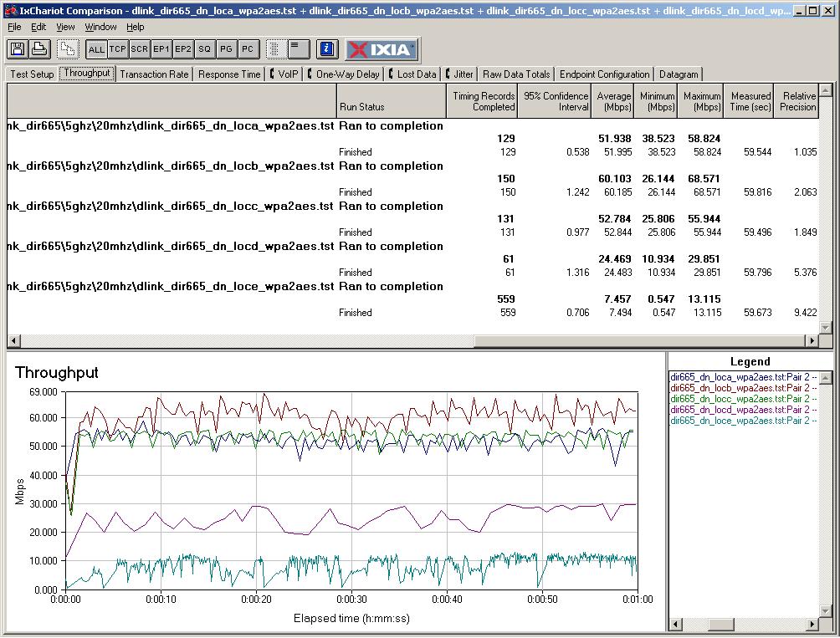Select legend entry dir665_dn_loce_wpa2aes.tst:Pair 2
The image size is (840, 638).
pos(744,421)
